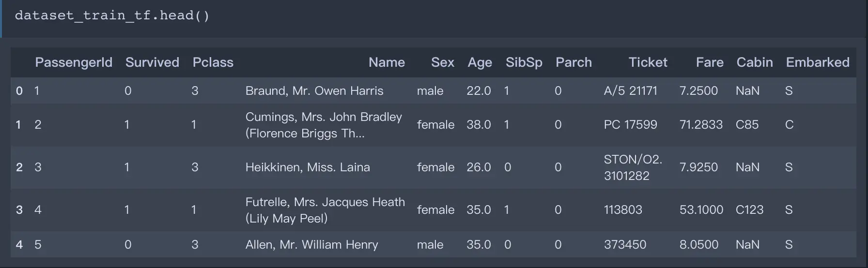The image size is (868, 268).
Task: Click the Fare column header
Action: pyautogui.click(x=710, y=62)
